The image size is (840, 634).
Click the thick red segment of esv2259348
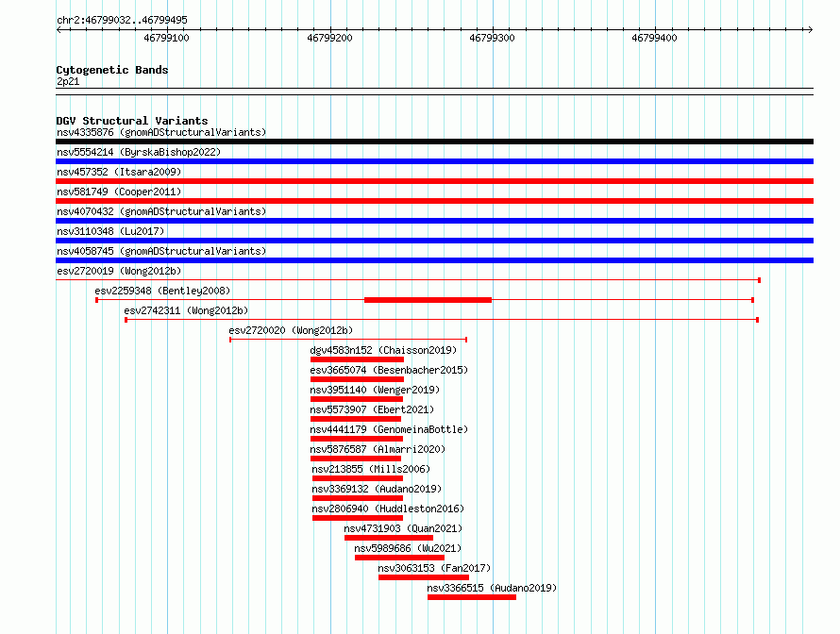pyautogui.click(x=428, y=300)
